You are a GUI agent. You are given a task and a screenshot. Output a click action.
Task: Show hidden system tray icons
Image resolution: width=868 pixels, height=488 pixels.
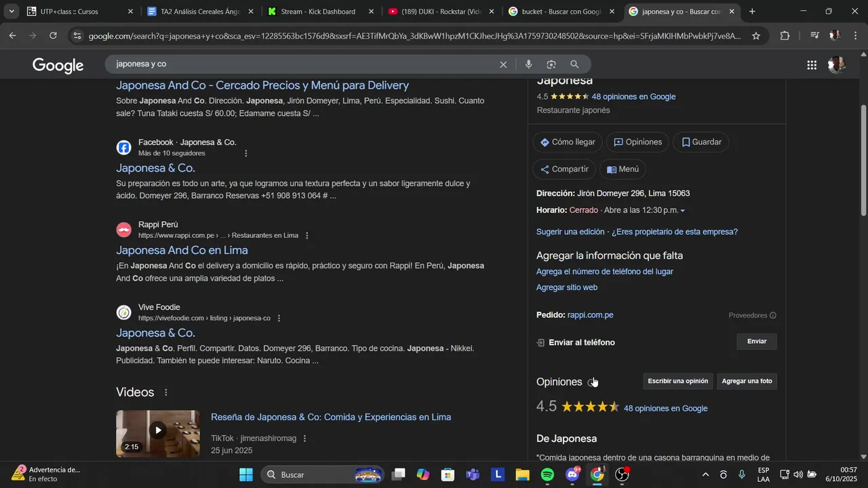[x=705, y=474]
